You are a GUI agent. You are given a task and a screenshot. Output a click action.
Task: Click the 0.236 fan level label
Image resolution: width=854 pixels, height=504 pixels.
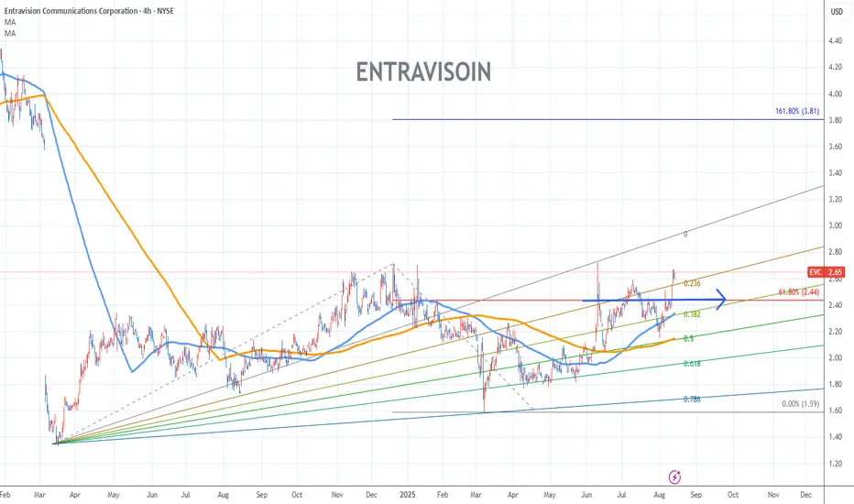[x=692, y=283]
